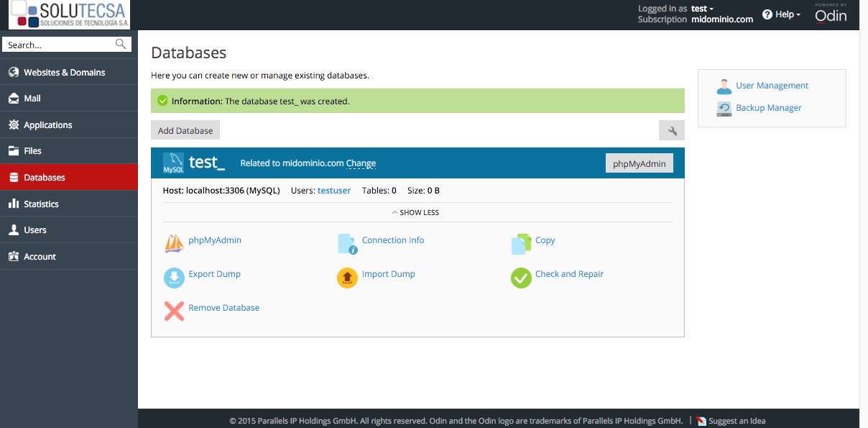Click the Export Dump download icon

point(174,278)
